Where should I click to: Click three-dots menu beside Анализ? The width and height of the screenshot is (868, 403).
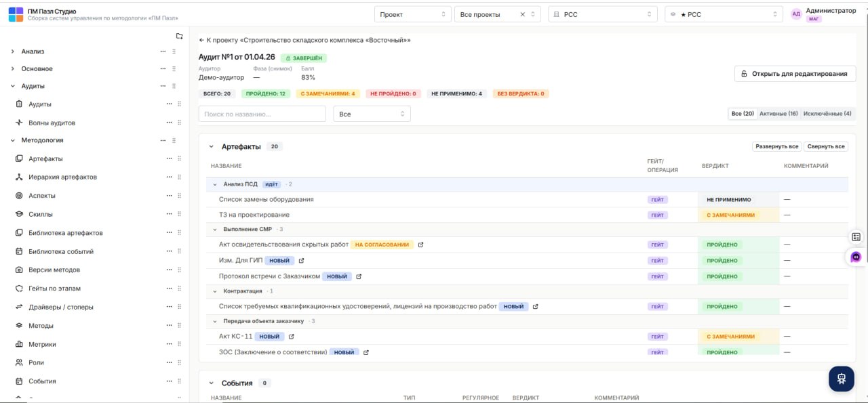(163, 51)
